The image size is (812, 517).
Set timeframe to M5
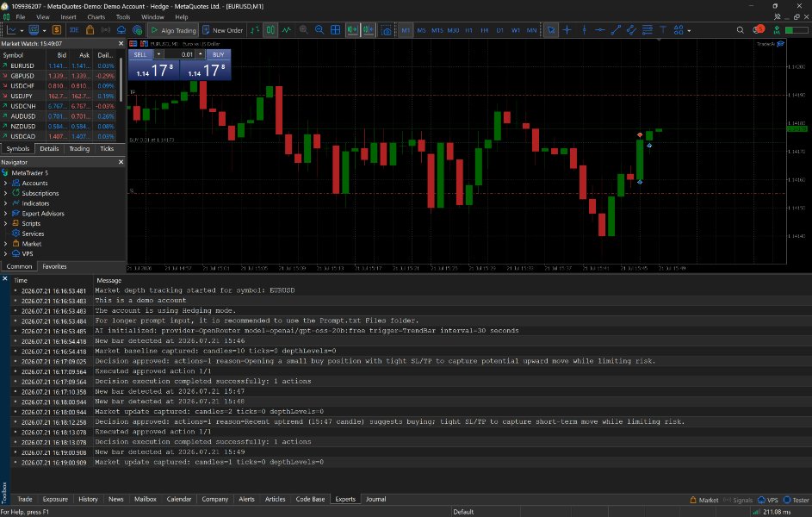tap(421, 30)
